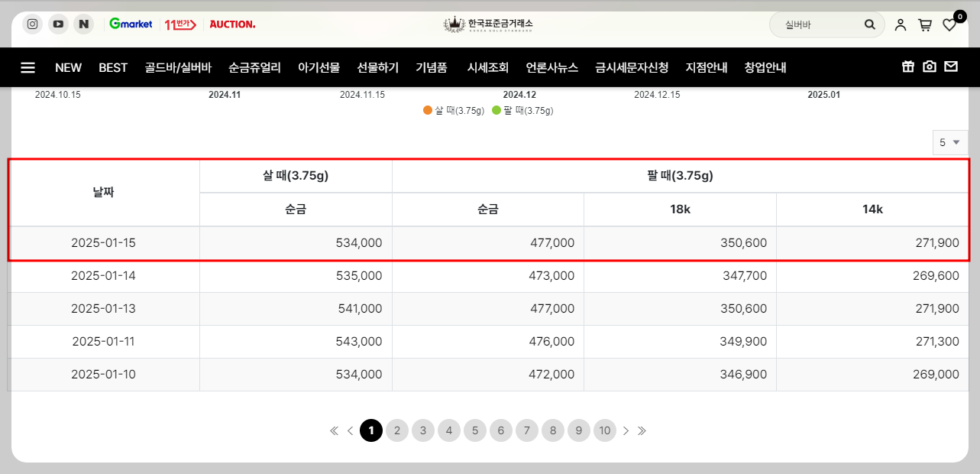Open the gift box icon
The width and height of the screenshot is (980, 474).
[907, 67]
